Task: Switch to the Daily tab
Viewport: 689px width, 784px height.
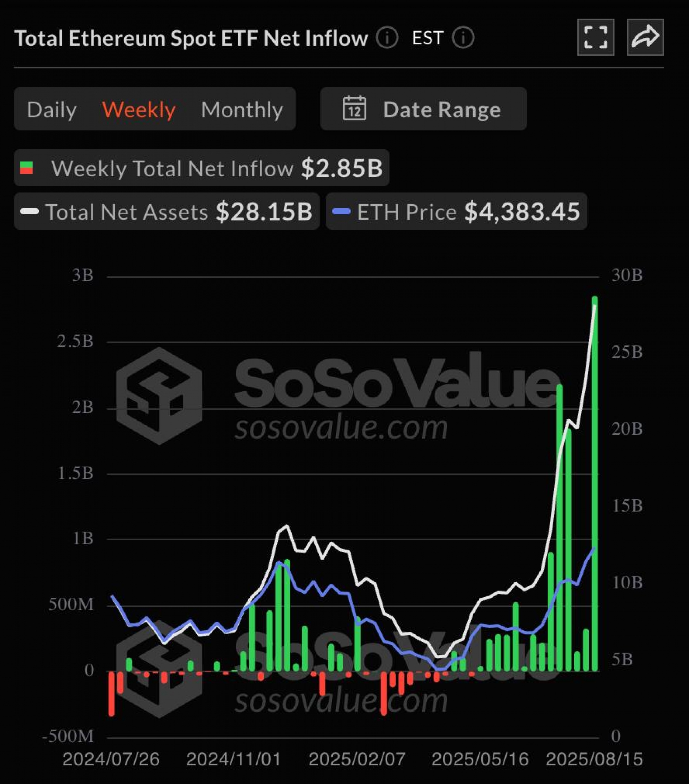Action: (x=52, y=109)
